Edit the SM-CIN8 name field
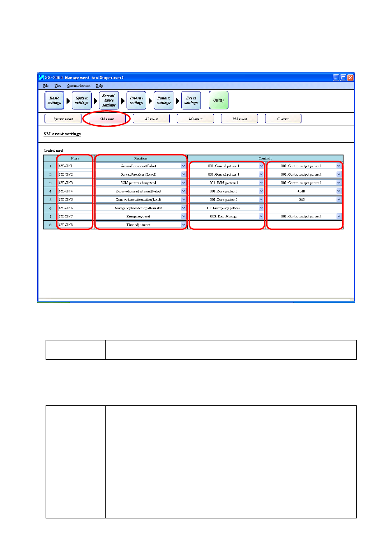 point(75,225)
